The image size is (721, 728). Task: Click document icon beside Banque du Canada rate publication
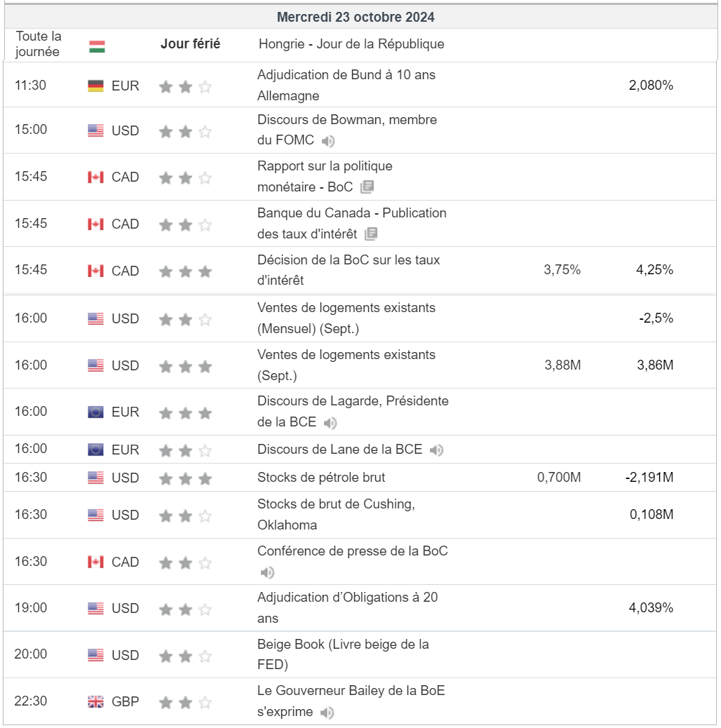click(371, 234)
